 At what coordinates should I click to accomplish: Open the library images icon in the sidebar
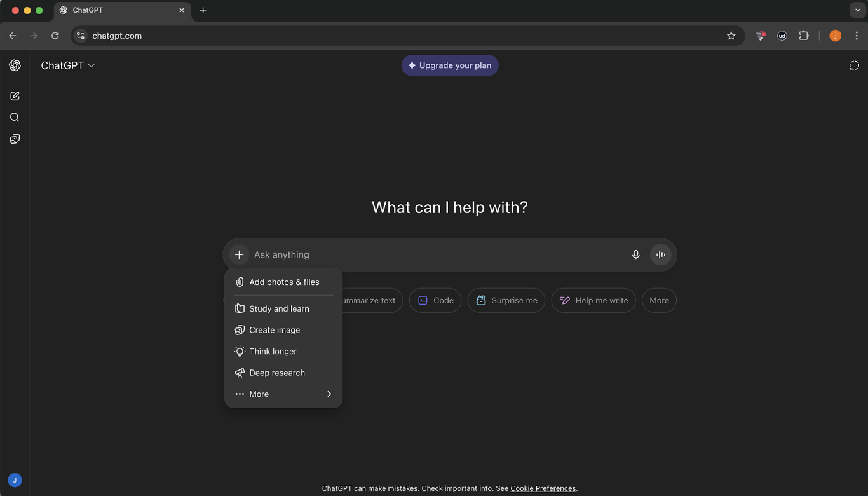point(15,139)
